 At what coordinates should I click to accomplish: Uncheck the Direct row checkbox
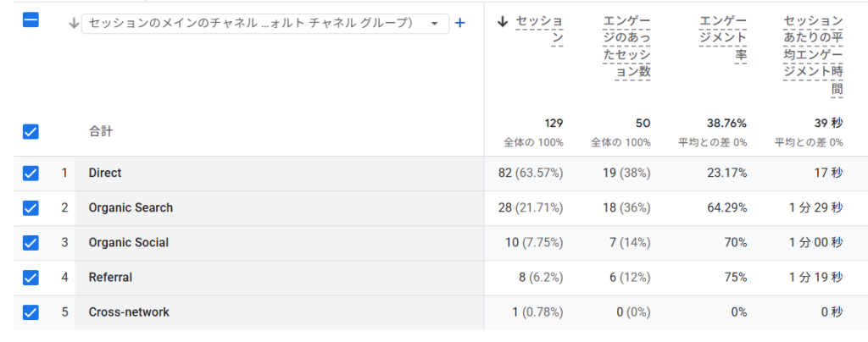[31, 173]
